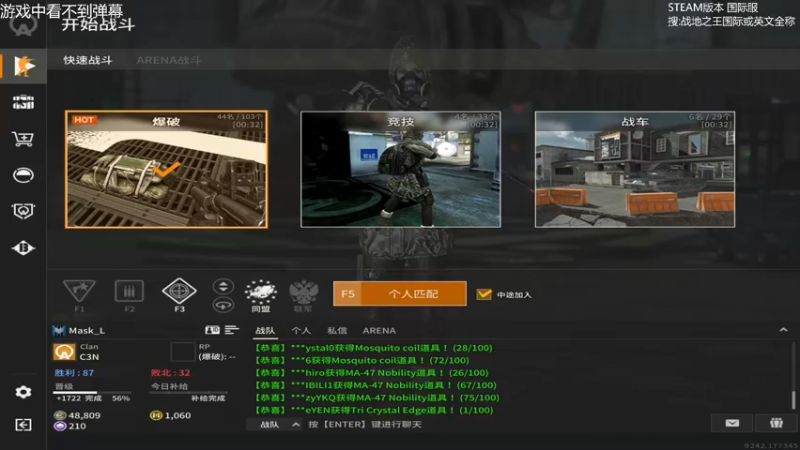The width and height of the screenshot is (800, 450).
Task: Click the rotate swap icon below arrows
Action: pyautogui.click(x=223, y=305)
